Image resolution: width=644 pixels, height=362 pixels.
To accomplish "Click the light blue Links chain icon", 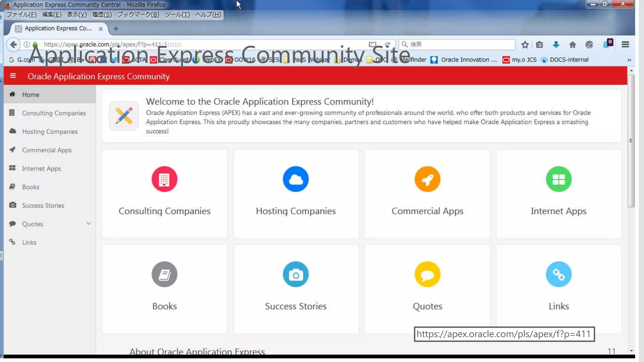I will click(558, 274).
